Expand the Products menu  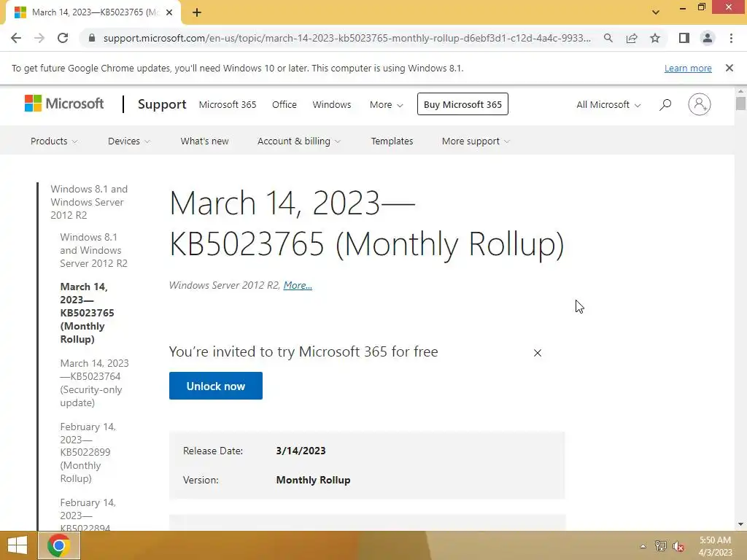coord(54,141)
